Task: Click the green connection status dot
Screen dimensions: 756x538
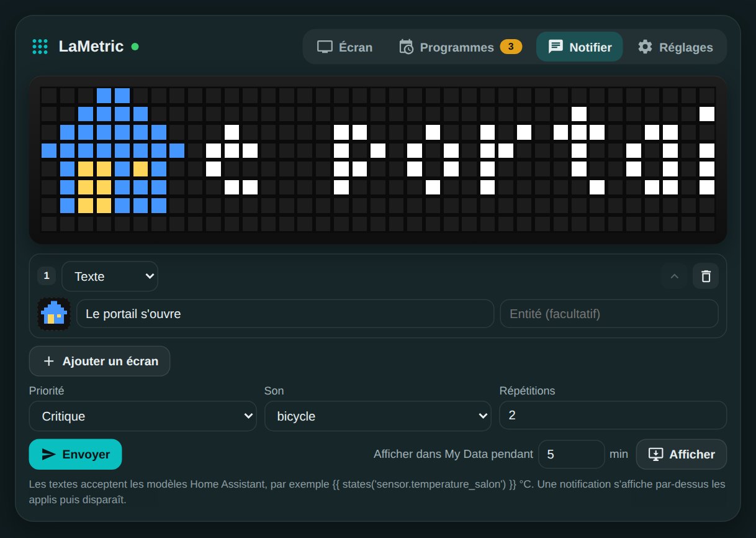Action: tap(135, 47)
